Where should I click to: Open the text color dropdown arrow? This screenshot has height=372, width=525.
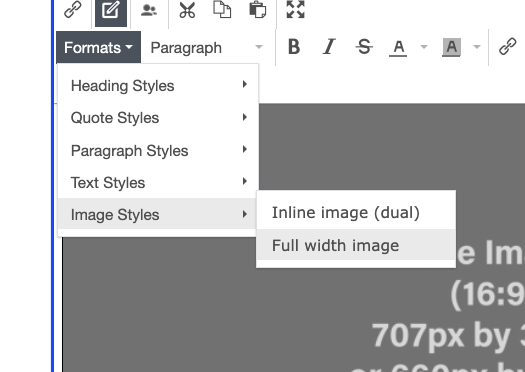(x=424, y=47)
